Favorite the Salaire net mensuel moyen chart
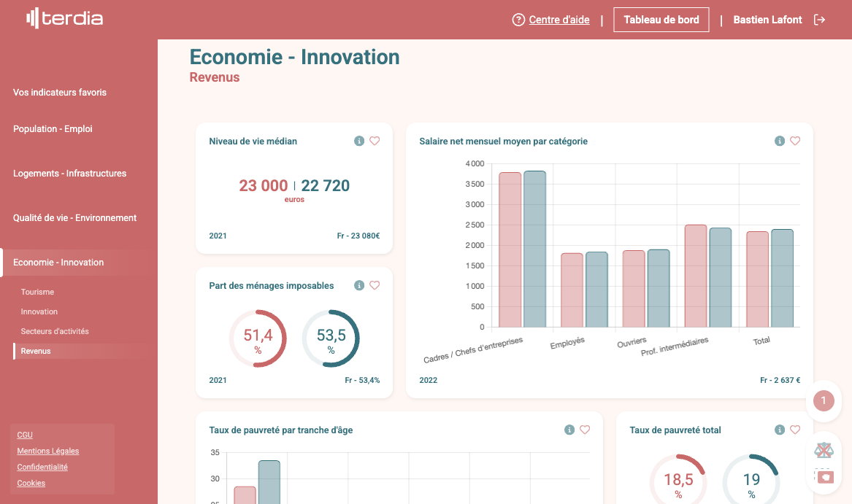This screenshot has height=504, width=852. click(795, 141)
